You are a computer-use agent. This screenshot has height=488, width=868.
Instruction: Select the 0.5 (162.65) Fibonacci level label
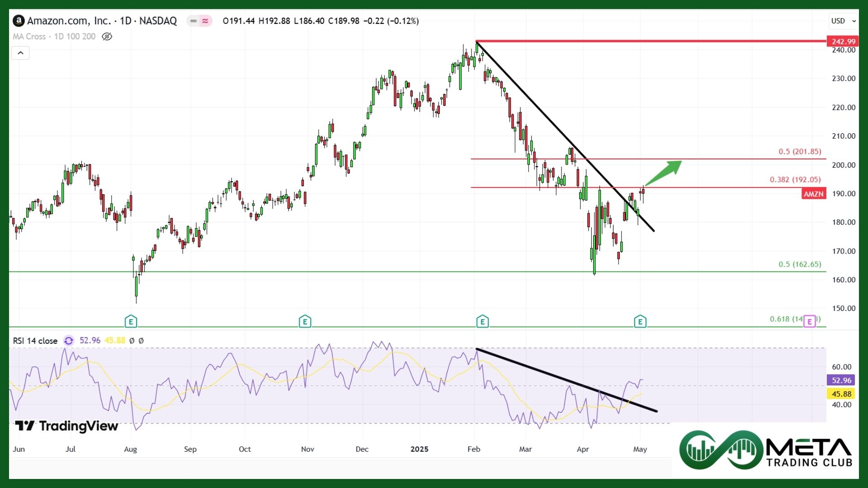point(800,264)
